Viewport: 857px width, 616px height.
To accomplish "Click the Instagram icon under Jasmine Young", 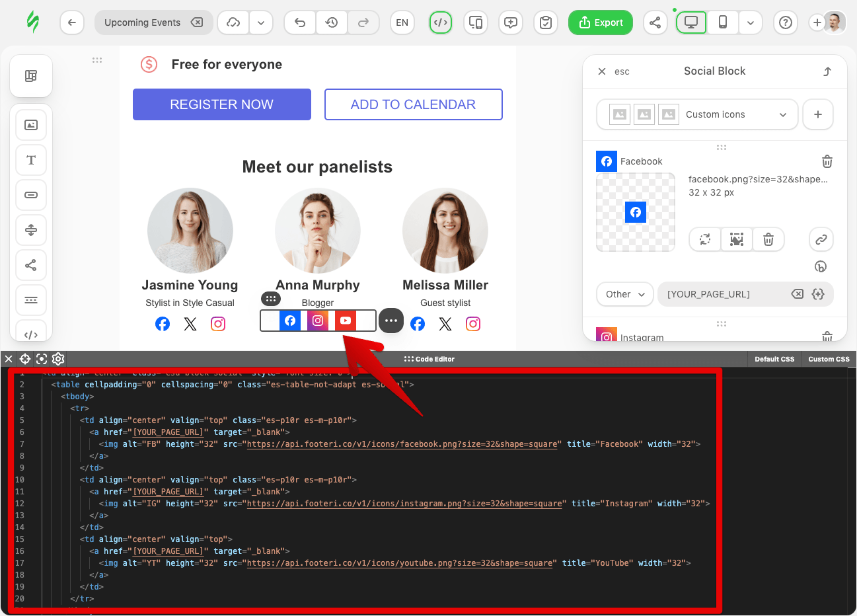I will 218,324.
